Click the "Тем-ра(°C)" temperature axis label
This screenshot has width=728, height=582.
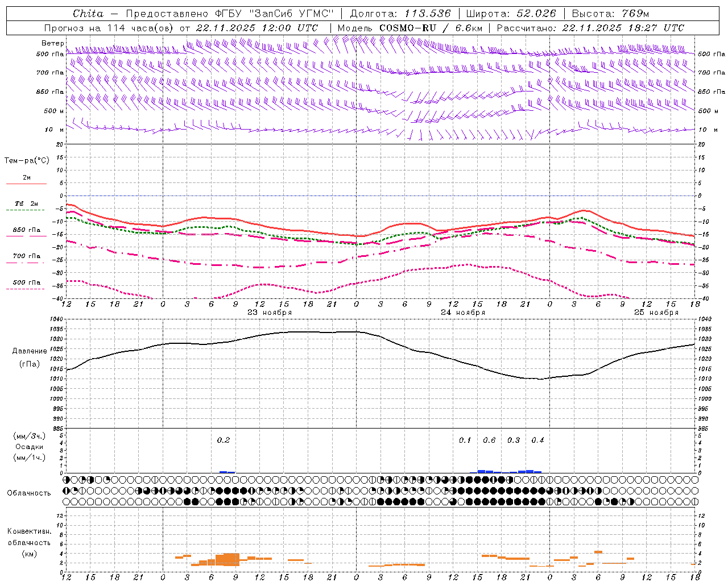27,161
